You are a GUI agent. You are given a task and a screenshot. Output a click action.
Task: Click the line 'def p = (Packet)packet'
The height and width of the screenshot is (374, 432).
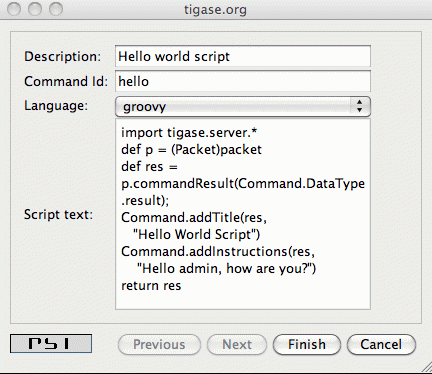191,149
